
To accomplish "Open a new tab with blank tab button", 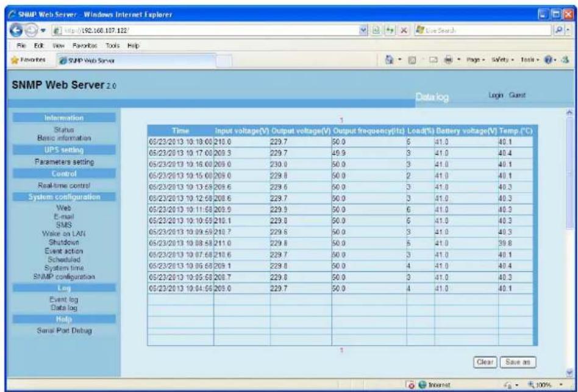I will point(224,61).
